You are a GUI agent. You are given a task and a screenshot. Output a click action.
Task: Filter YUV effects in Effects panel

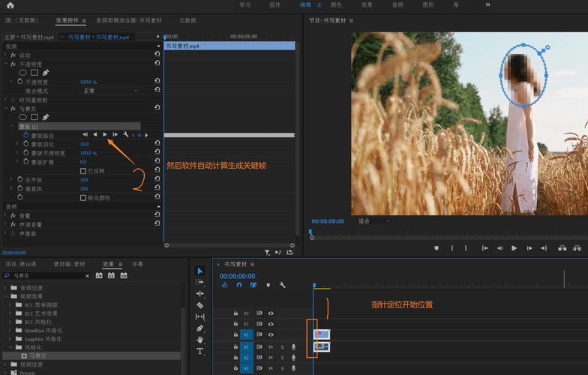pos(124,276)
